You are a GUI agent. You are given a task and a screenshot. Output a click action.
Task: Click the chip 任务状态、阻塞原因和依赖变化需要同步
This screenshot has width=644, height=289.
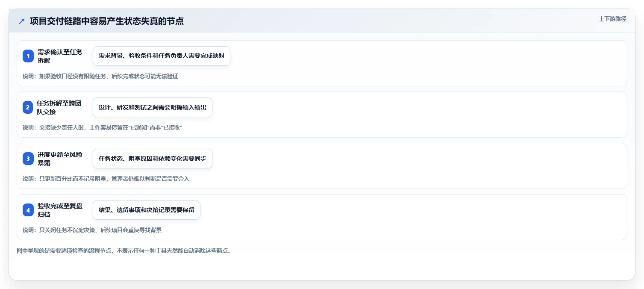tap(153, 159)
